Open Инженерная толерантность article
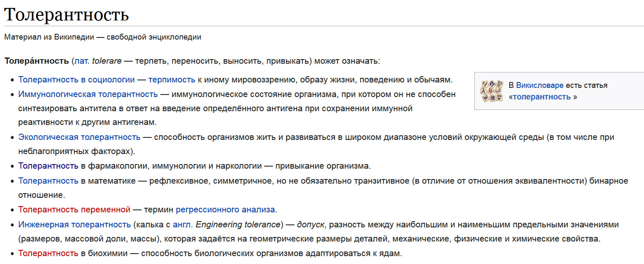 (x=74, y=224)
